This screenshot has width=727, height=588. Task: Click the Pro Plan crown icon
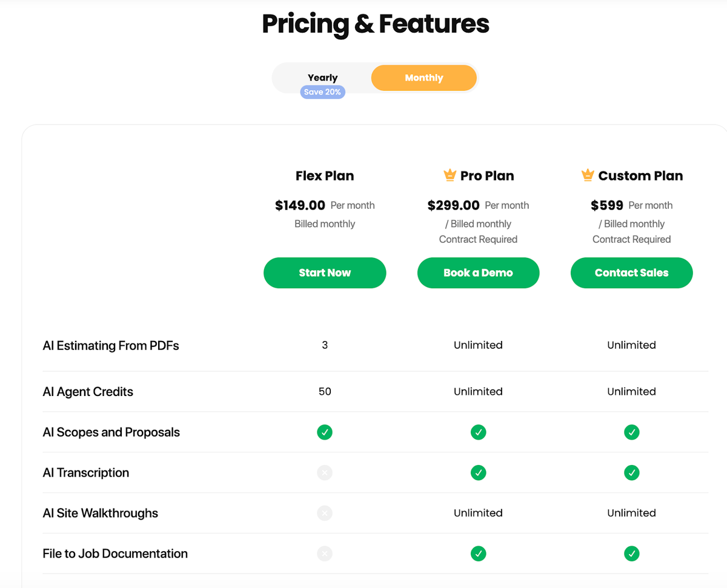click(450, 176)
